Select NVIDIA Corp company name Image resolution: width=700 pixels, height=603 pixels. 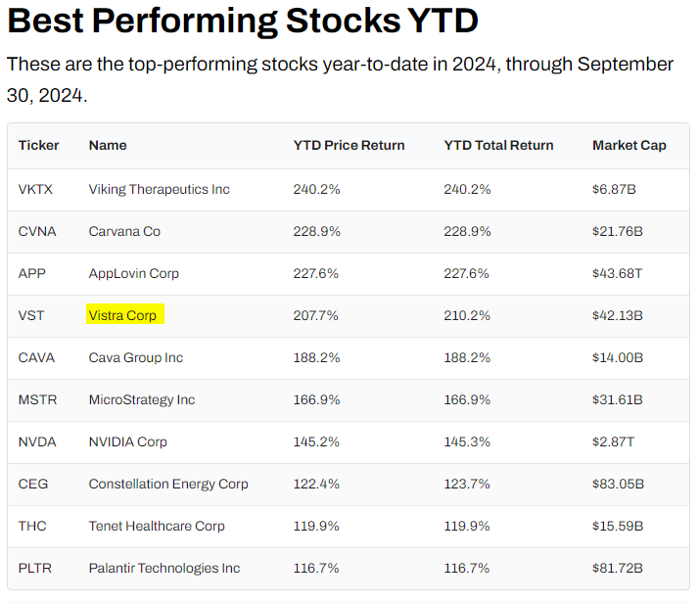pyautogui.click(x=127, y=441)
